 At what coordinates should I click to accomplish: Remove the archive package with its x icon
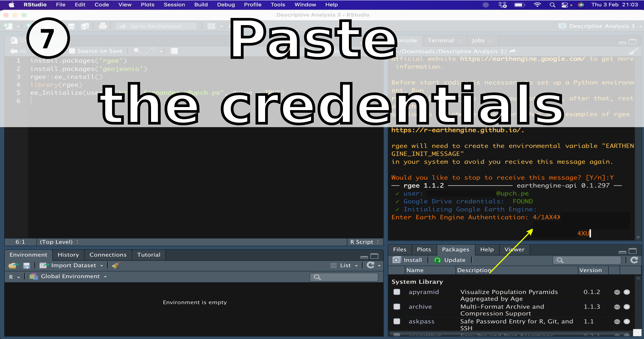pos(627,307)
